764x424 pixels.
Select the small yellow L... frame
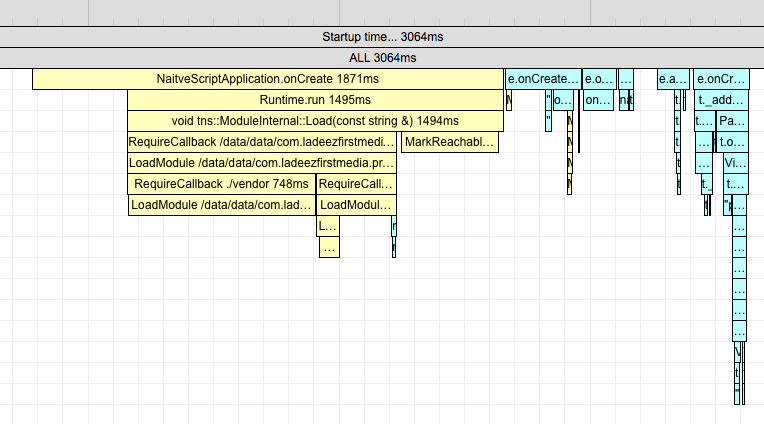pyautogui.click(x=328, y=226)
